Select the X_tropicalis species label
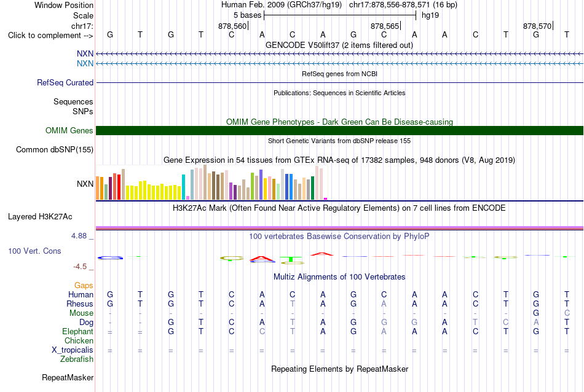Image resolution: width=584 pixels, height=392 pixels. pos(73,350)
